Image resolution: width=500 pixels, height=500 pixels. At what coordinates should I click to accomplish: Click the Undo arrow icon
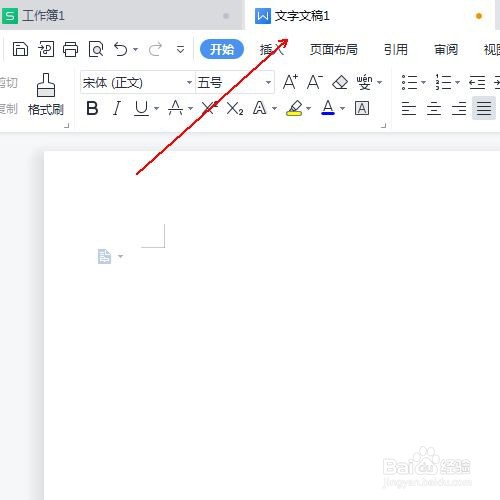(120, 49)
